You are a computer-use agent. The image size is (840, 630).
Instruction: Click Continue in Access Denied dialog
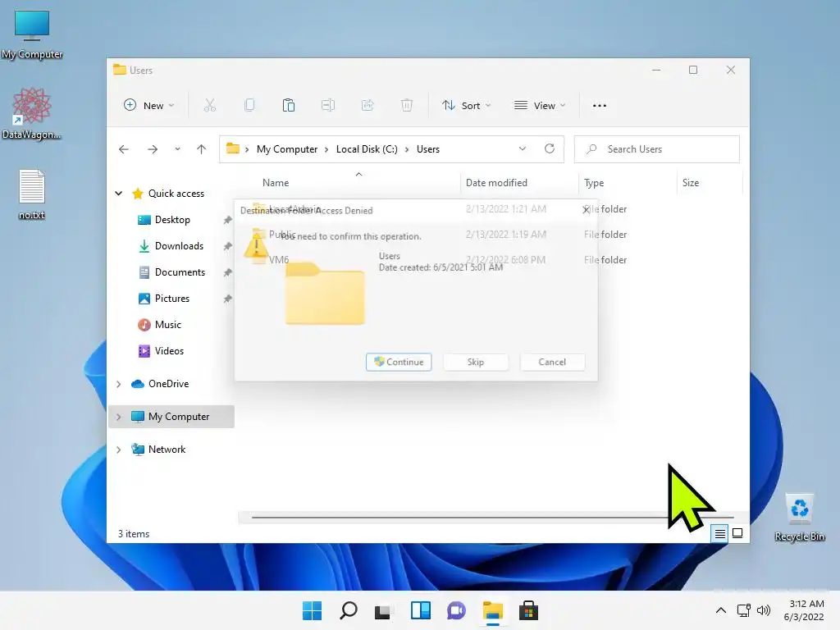(x=399, y=362)
